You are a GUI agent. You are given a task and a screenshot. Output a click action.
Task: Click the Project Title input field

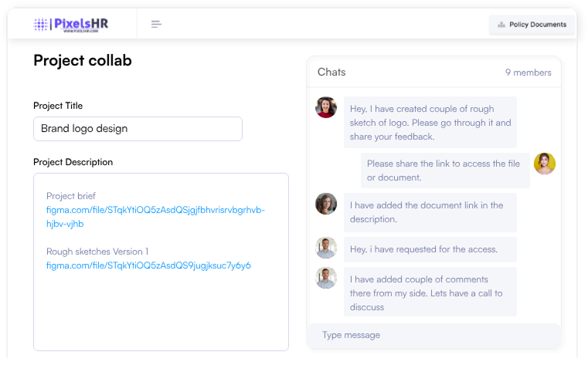[x=138, y=129]
